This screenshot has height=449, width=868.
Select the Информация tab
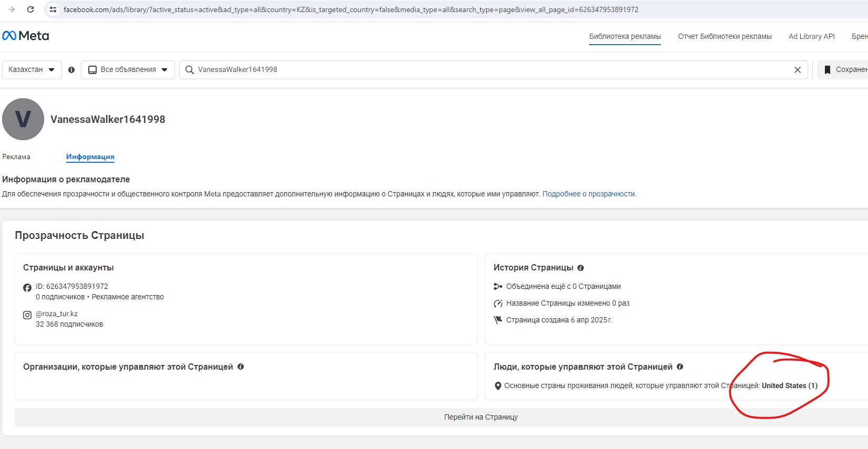click(90, 156)
